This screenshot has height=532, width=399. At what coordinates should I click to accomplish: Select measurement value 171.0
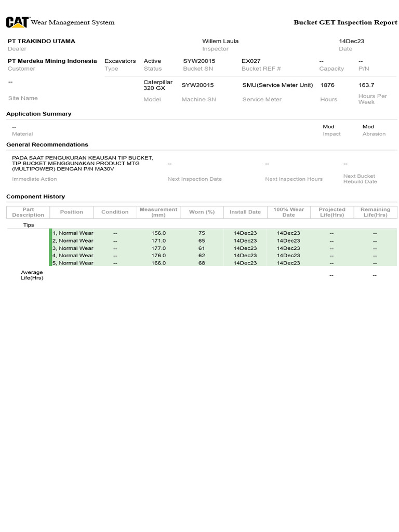tap(158, 241)
